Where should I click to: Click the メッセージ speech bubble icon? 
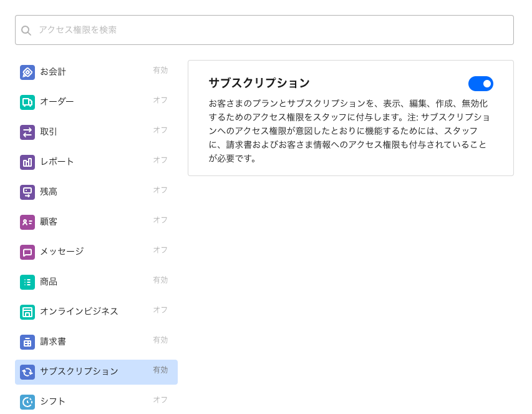(27, 252)
